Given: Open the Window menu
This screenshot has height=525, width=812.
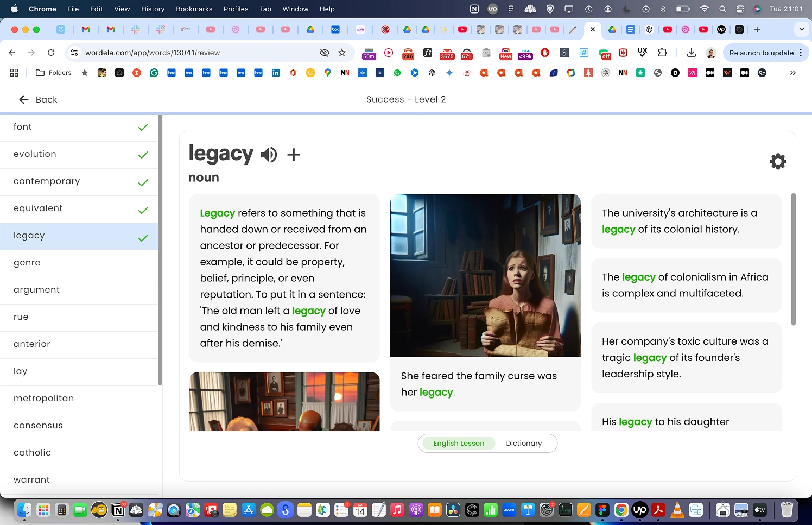Looking at the screenshot, I should point(295,9).
